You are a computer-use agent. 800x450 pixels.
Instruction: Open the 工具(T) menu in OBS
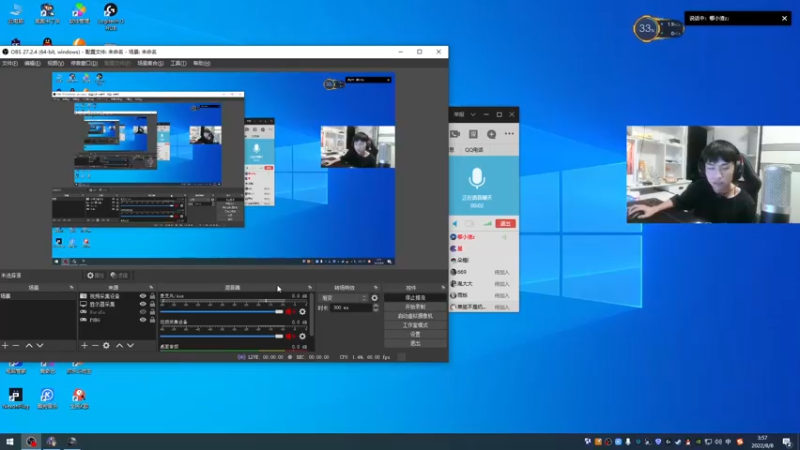pos(178,63)
